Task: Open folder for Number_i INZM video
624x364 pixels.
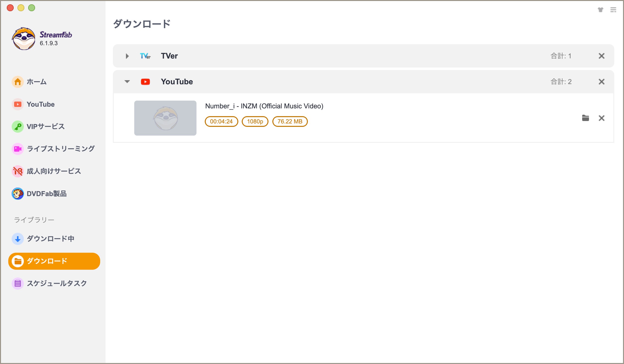Action: [x=585, y=118]
